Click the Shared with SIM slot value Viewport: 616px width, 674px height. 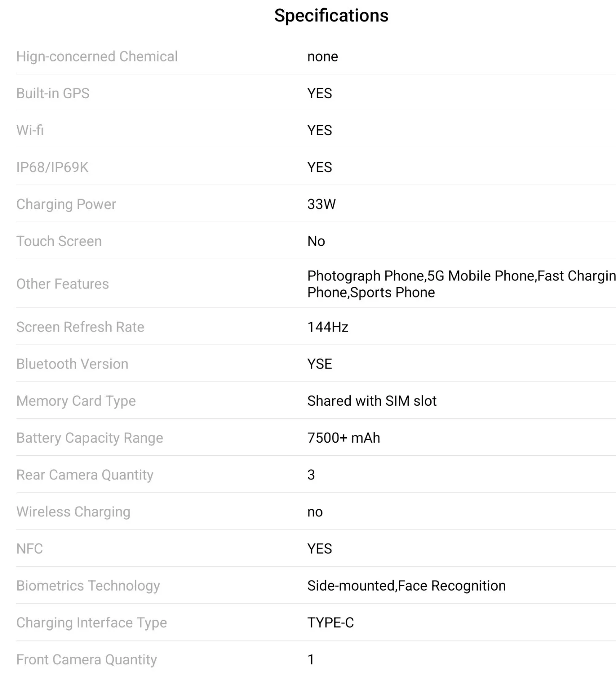(x=372, y=401)
